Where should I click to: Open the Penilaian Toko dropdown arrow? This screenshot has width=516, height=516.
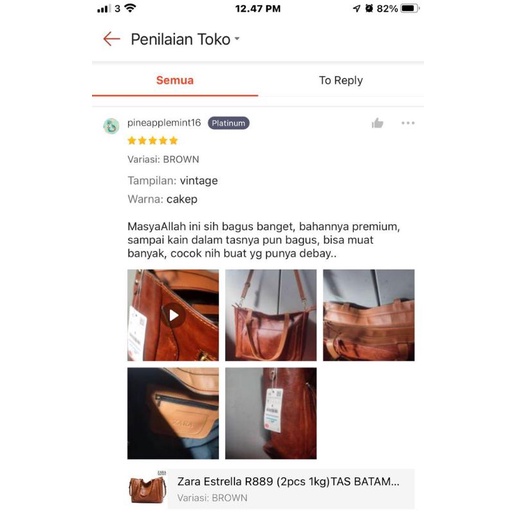(x=237, y=39)
